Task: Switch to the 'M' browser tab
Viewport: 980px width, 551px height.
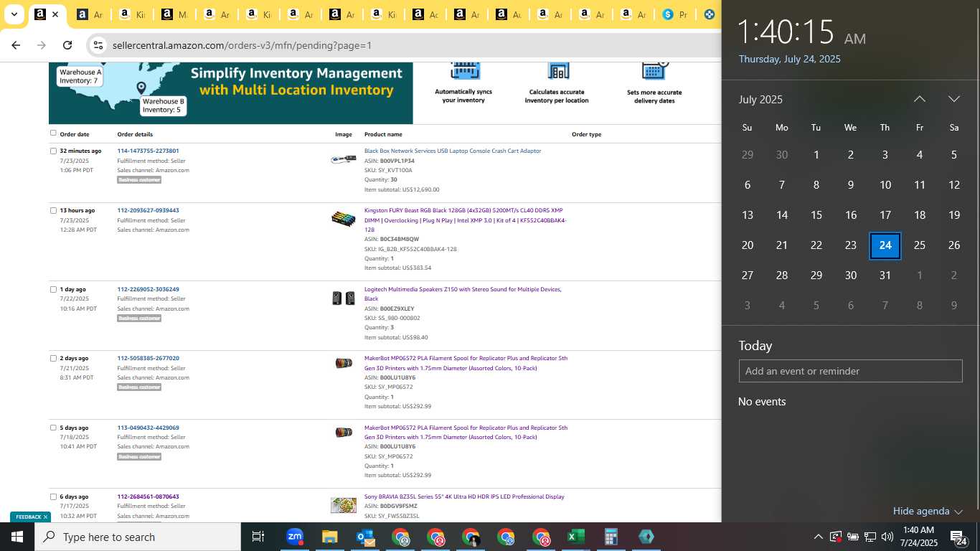Action: coord(174,14)
